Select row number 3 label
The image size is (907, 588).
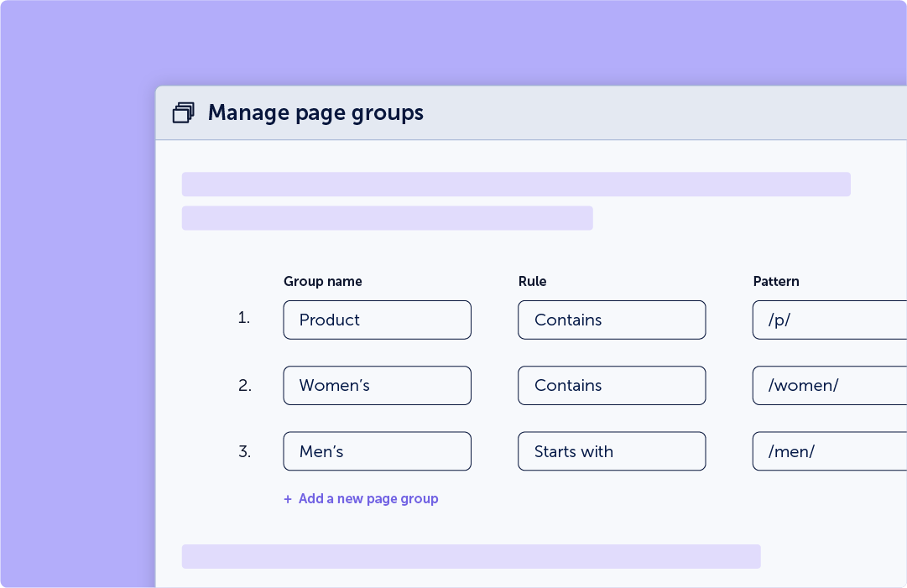[244, 451]
